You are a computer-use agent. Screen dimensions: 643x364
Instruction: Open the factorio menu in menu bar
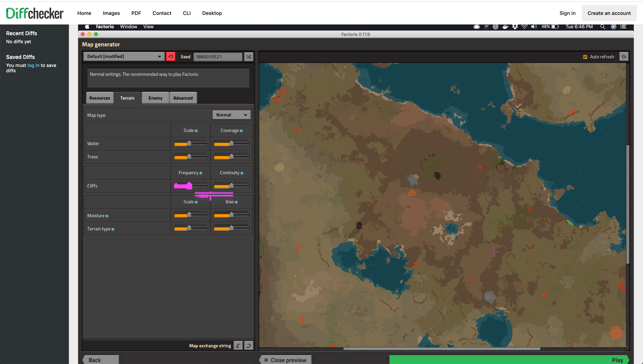point(105,27)
